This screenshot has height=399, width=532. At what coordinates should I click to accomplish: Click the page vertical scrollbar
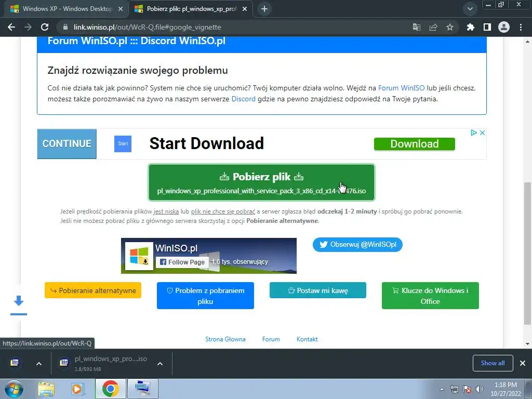click(527, 254)
